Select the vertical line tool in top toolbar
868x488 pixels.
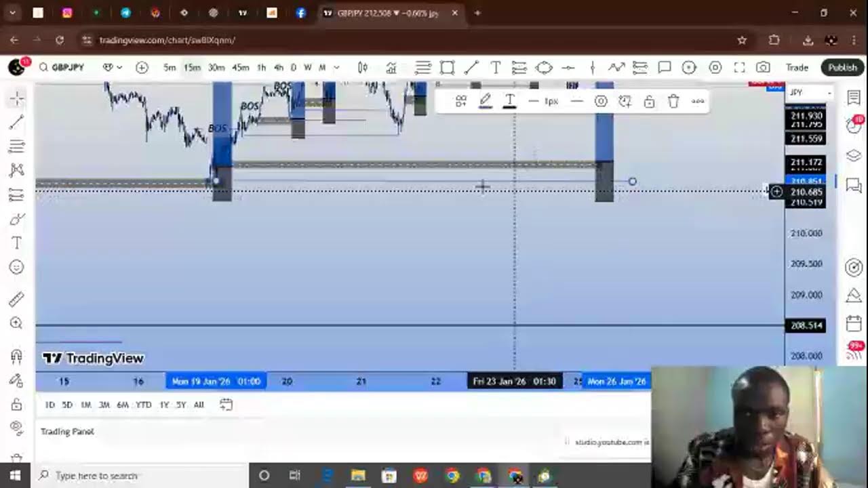click(592, 68)
